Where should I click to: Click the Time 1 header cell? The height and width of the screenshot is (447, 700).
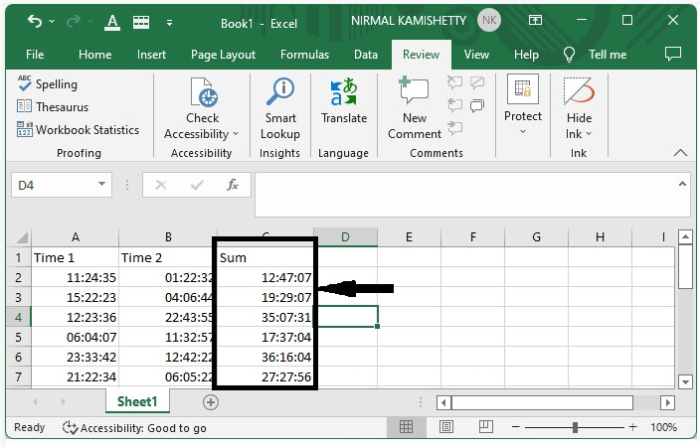point(75,258)
